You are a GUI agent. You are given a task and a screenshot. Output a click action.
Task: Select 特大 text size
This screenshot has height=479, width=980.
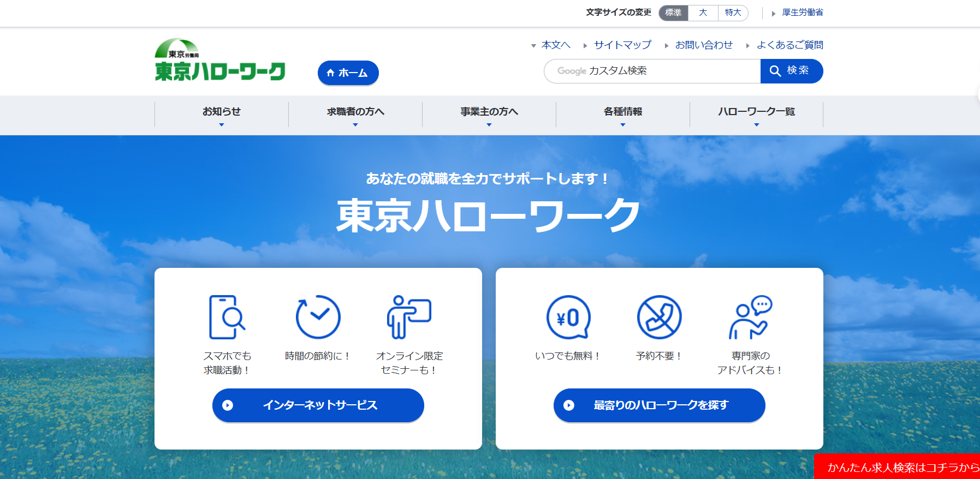coord(733,13)
